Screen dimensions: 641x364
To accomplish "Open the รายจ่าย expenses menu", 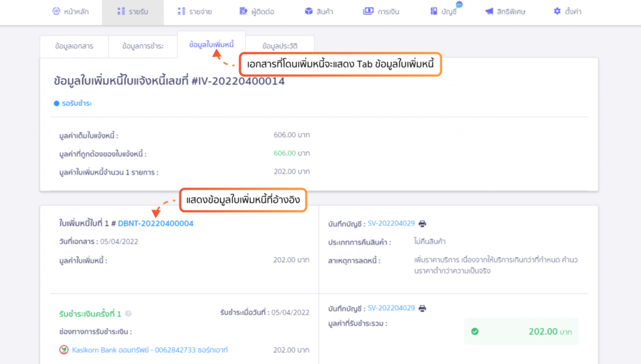I will pos(195,12).
